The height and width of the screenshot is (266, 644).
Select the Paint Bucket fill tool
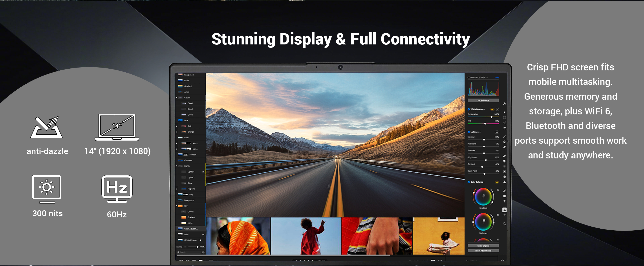pyautogui.click(x=505, y=142)
